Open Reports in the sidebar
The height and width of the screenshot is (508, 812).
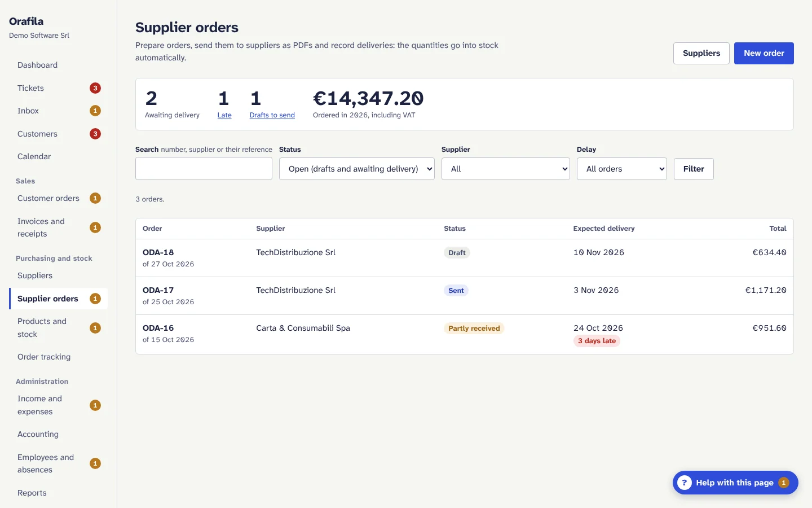[58, 493]
